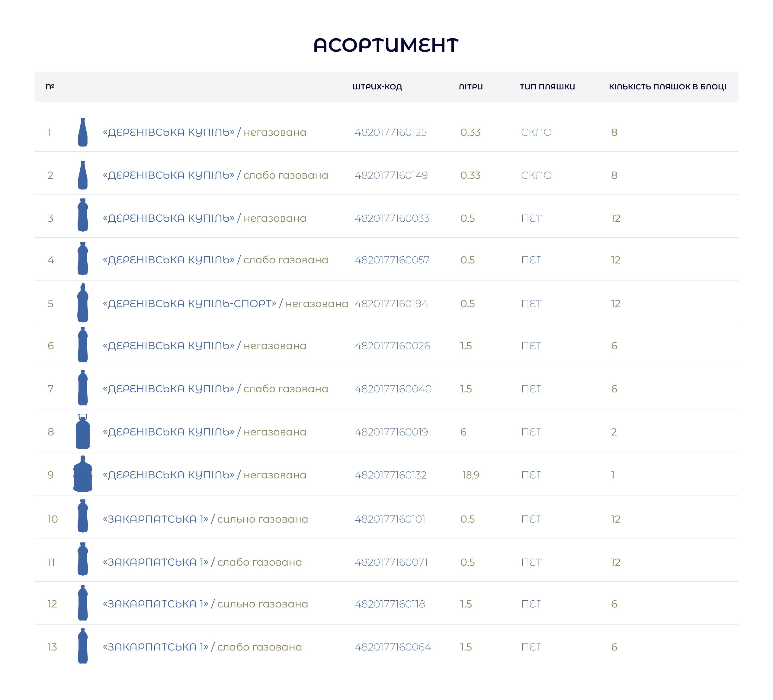This screenshot has width=773, height=700.
Task: Click the АСОРТИМЕНТ page heading
Action: (x=386, y=45)
